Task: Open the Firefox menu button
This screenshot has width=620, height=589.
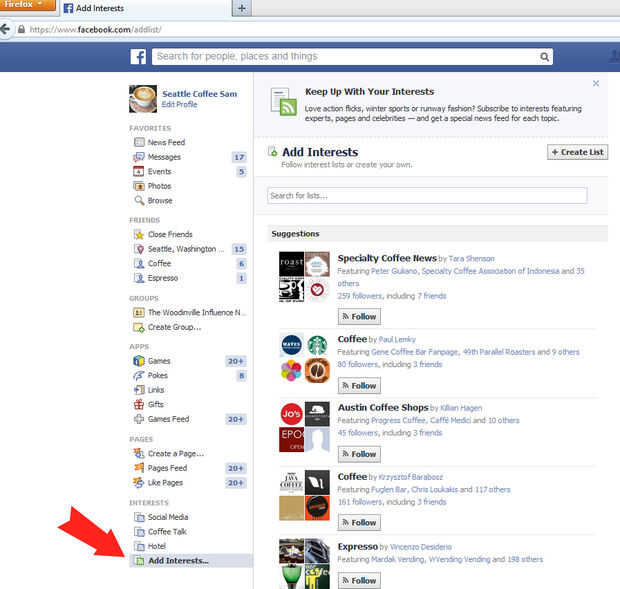Action: tap(27, 5)
